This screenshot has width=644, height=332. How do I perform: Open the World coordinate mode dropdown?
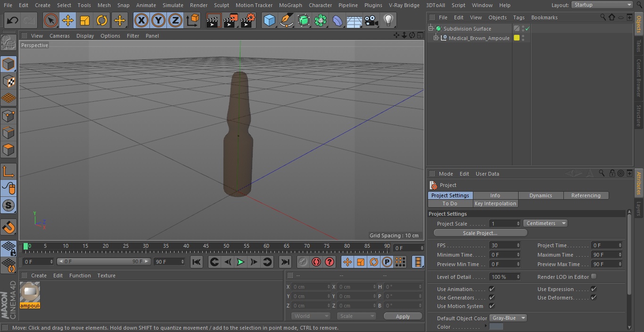tap(310, 316)
